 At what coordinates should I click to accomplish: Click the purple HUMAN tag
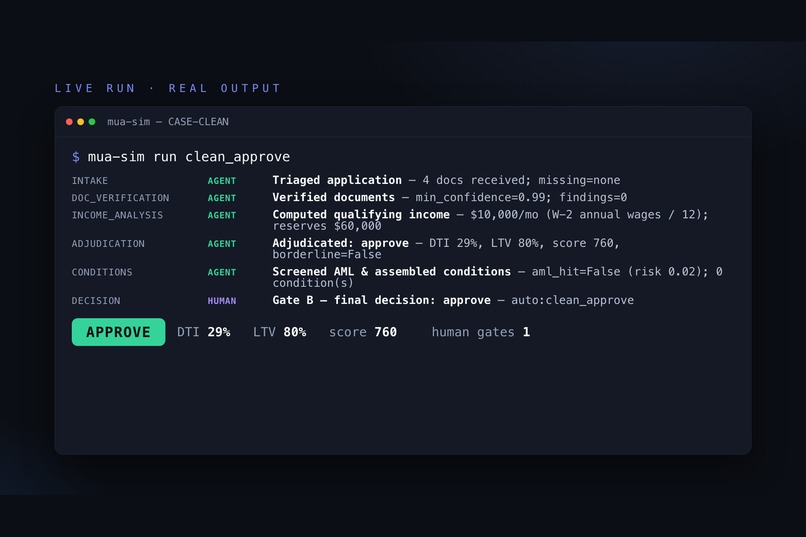[x=222, y=301]
